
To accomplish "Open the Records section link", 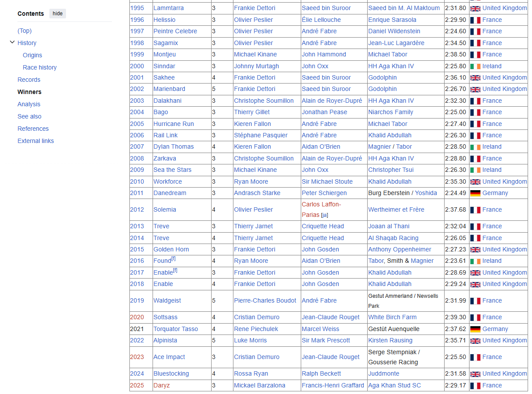I will 29,80.
